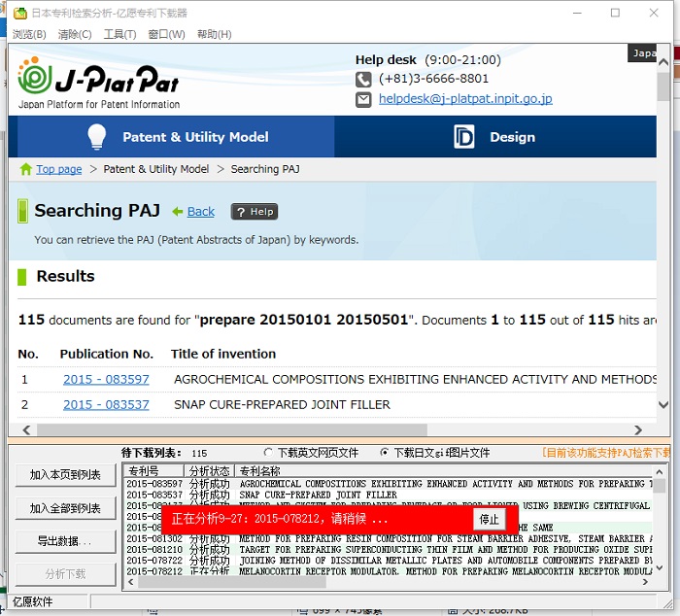Click the 亿愿软件 status bar label
Screen dimensions: 680x616
point(32,601)
